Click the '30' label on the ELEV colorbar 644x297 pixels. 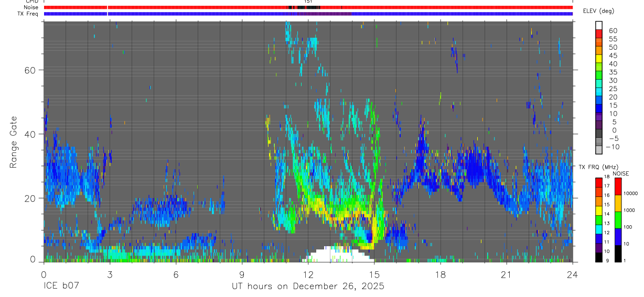click(613, 80)
